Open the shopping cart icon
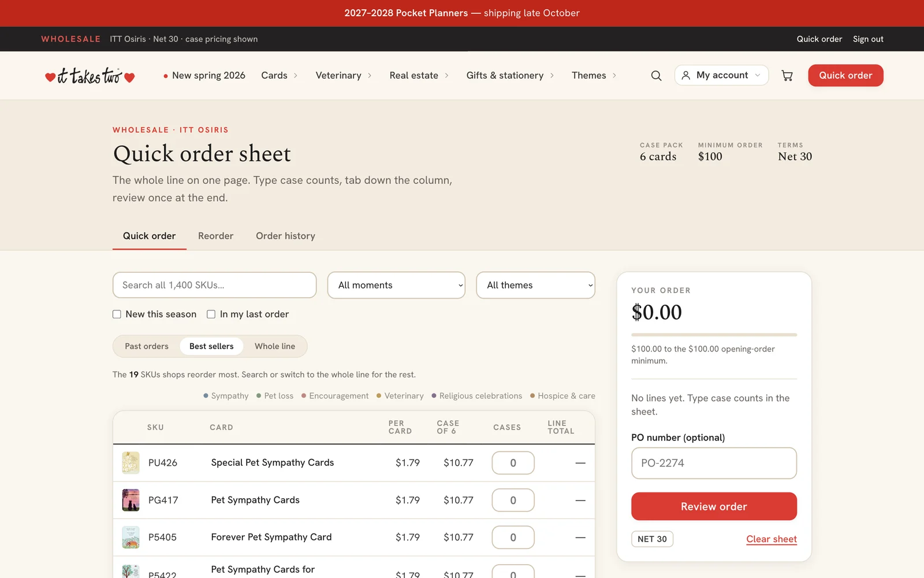Viewport: 924px width, 578px height. [x=787, y=76]
